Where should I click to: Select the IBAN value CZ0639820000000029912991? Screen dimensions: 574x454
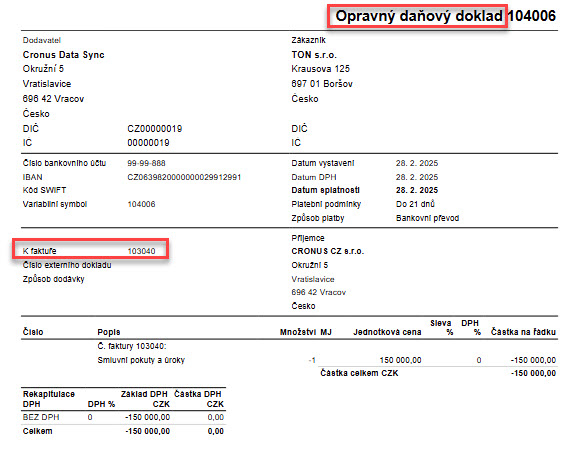(x=184, y=177)
